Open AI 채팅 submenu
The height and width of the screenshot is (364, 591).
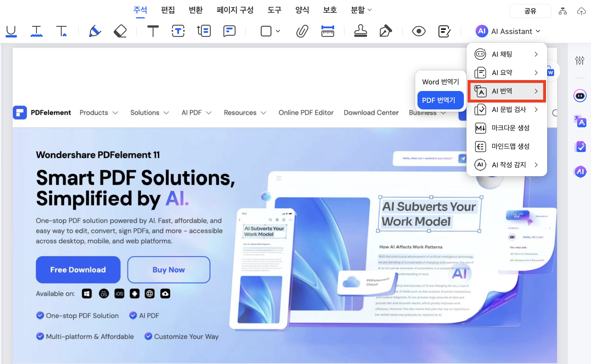[507, 54]
